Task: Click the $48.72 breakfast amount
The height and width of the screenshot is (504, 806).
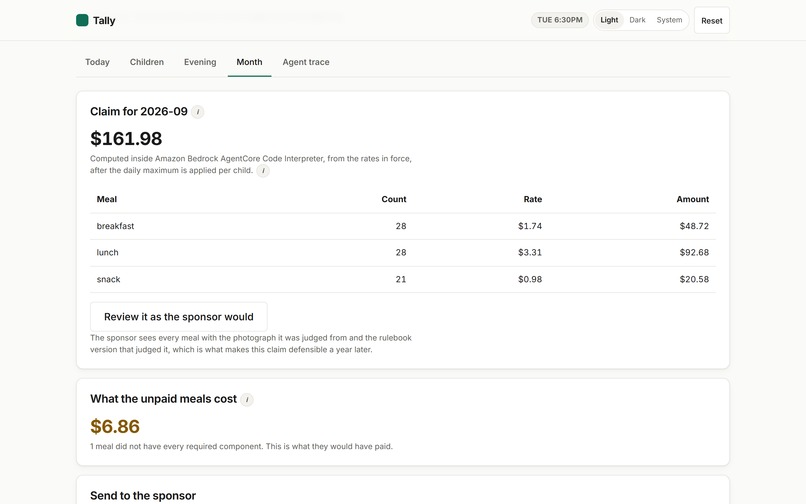Action: click(x=694, y=226)
